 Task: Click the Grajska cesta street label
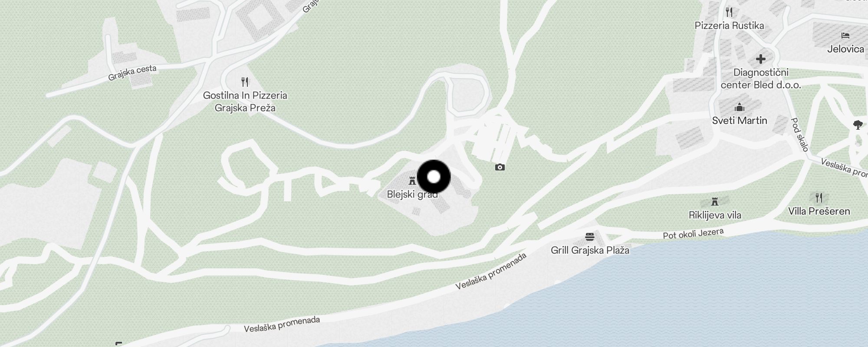(132, 73)
